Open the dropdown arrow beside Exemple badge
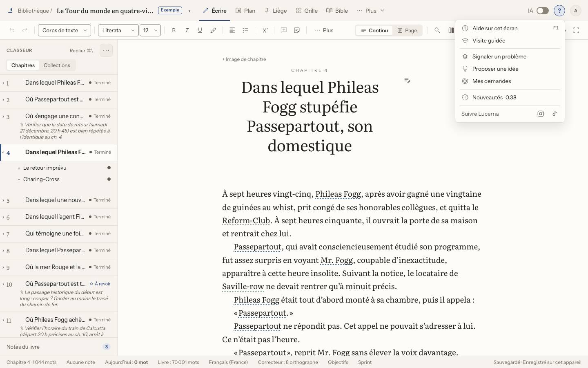This screenshot has height=368, width=588. [x=189, y=11]
